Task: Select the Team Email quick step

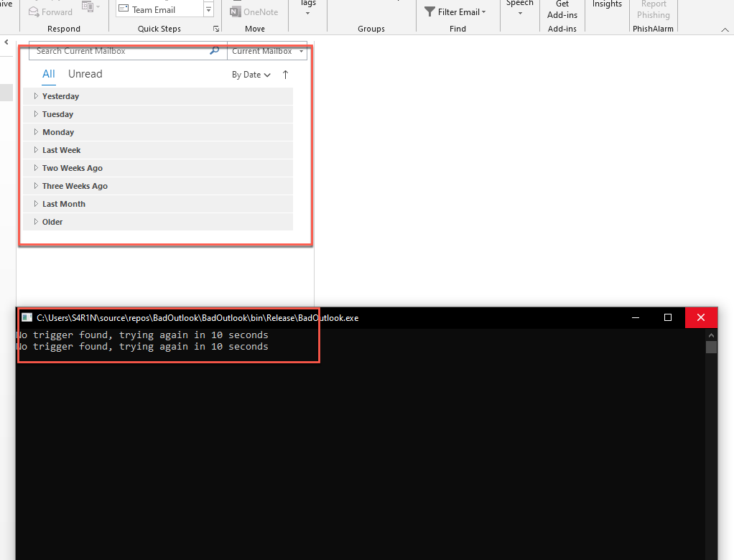Action: pos(154,9)
